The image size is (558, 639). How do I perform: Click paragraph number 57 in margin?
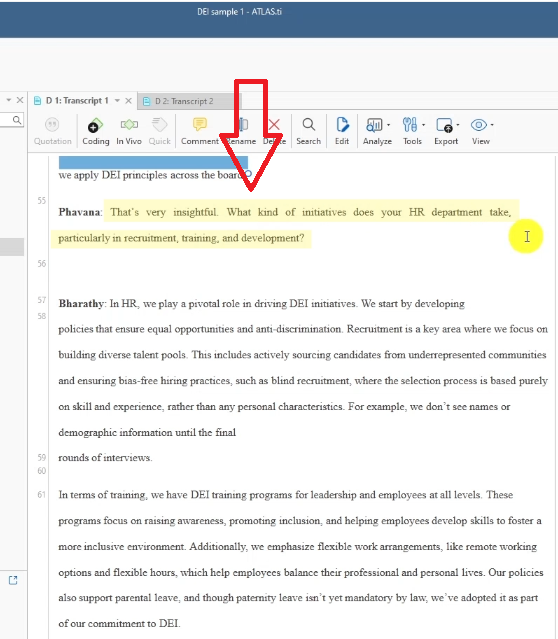click(x=42, y=300)
